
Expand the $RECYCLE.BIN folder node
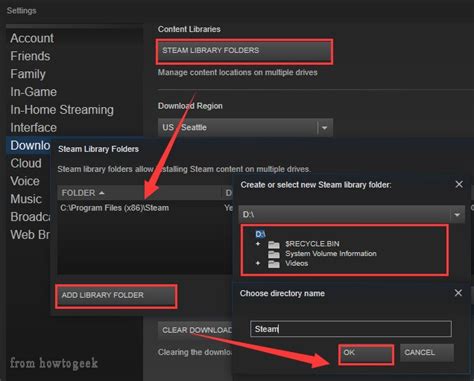click(x=258, y=244)
